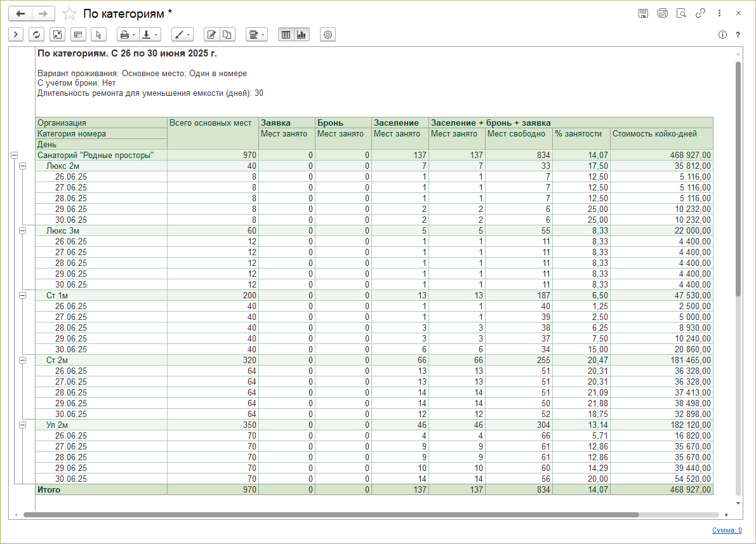Click the back navigation arrow button
Screen dimensions: 756x544
(20, 13)
